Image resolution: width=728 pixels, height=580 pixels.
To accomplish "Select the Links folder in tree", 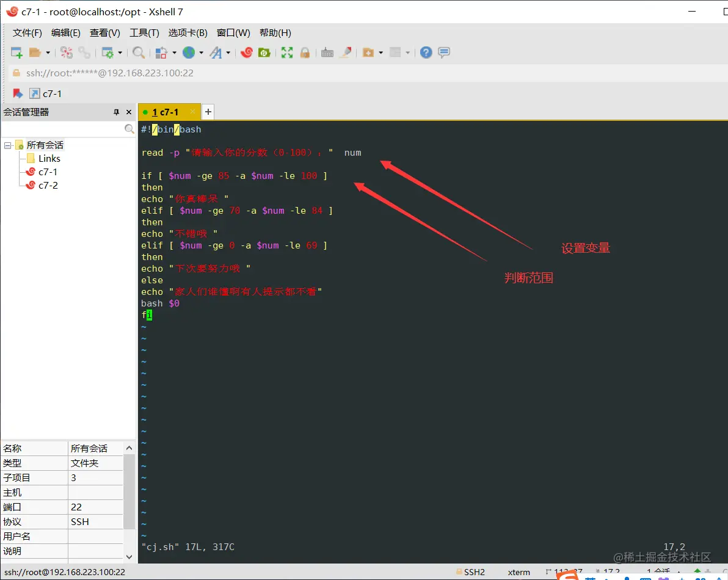I will pos(49,159).
